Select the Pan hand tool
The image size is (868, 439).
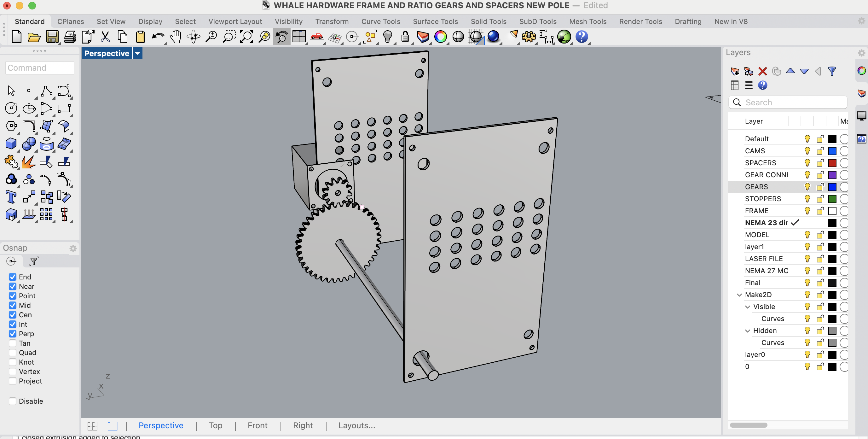176,37
